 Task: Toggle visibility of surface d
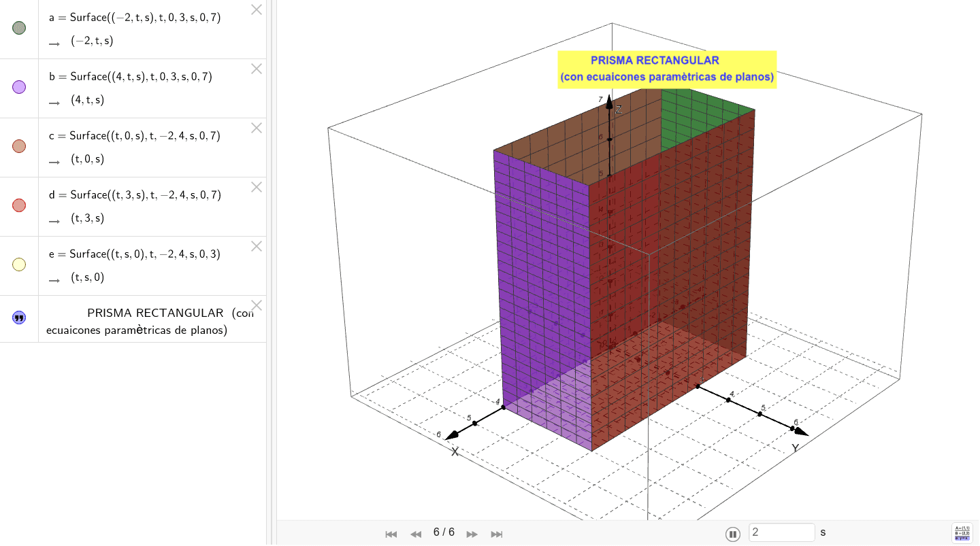(18, 205)
